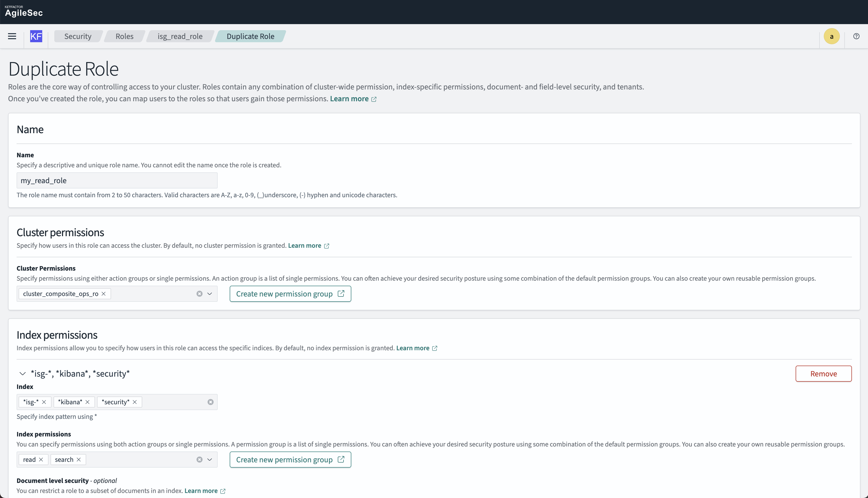This screenshot has height=498, width=868.
Task: Navigate to isg_read_role breadcrumb
Action: pyautogui.click(x=180, y=36)
